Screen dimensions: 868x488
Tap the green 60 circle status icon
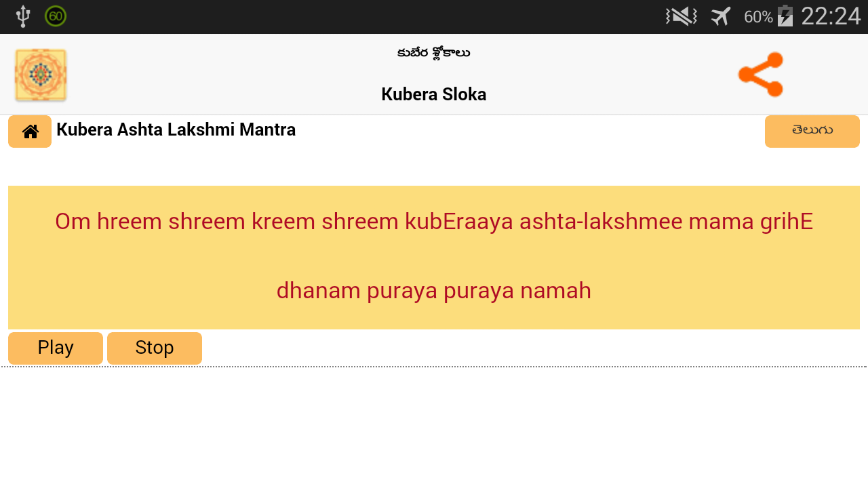pos(56,16)
